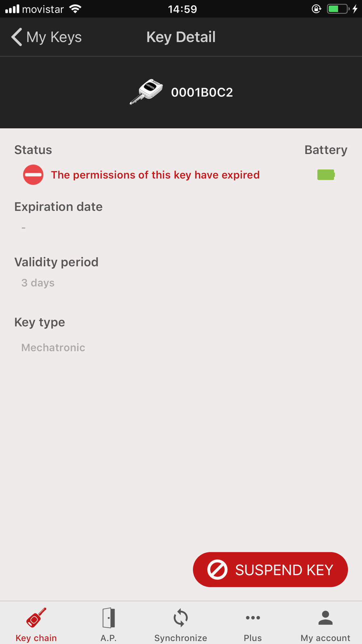Image resolution: width=362 pixels, height=644 pixels.
Task: Tap the white key image
Action: (147, 92)
